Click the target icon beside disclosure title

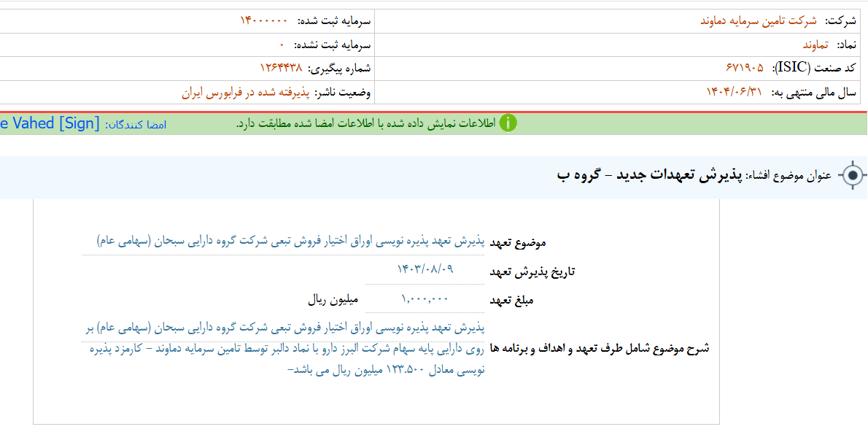coord(852,176)
